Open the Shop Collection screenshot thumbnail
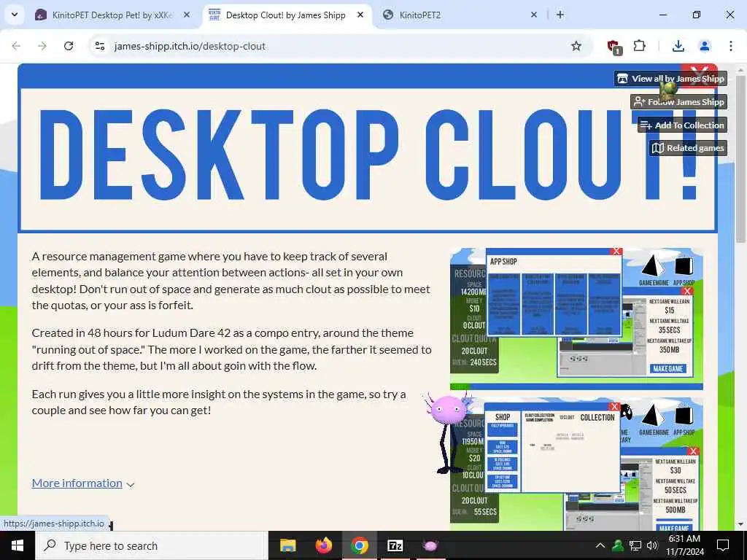Viewport: 747px width, 560px height. point(576,465)
